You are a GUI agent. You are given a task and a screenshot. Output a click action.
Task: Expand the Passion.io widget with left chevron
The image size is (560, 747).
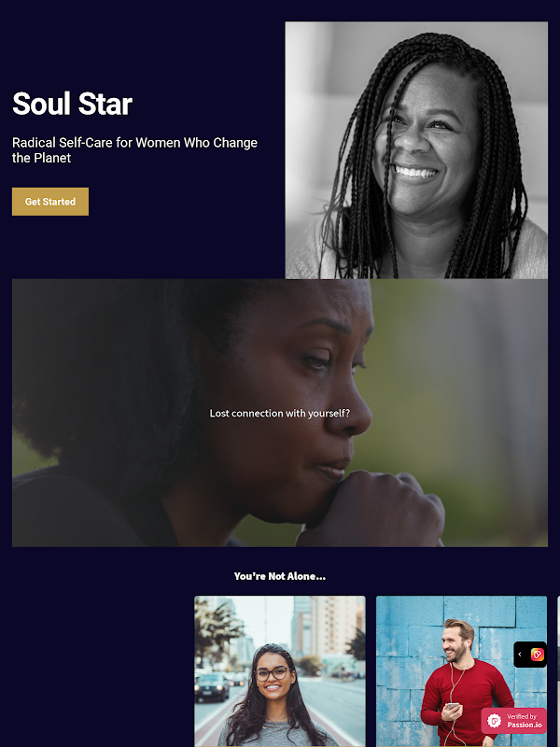click(x=520, y=655)
